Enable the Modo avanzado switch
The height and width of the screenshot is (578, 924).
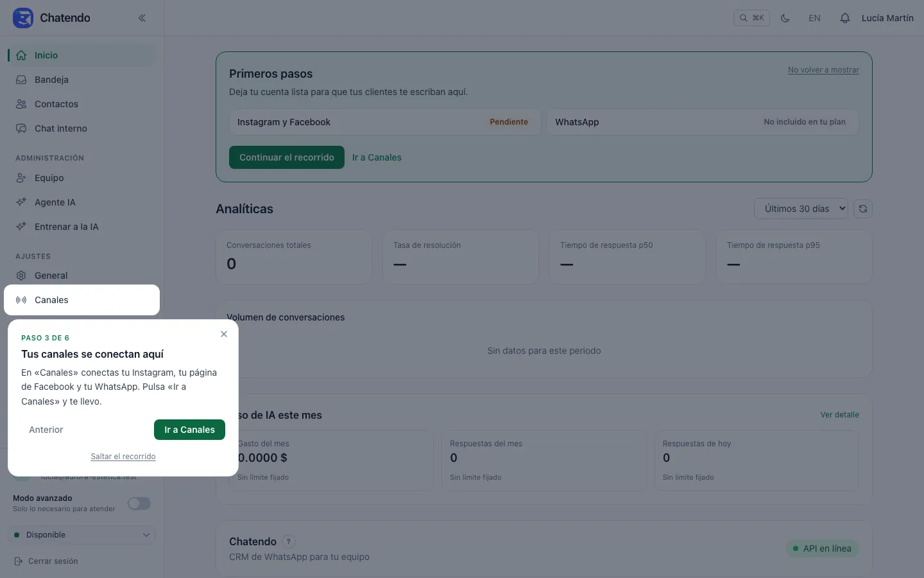139,504
